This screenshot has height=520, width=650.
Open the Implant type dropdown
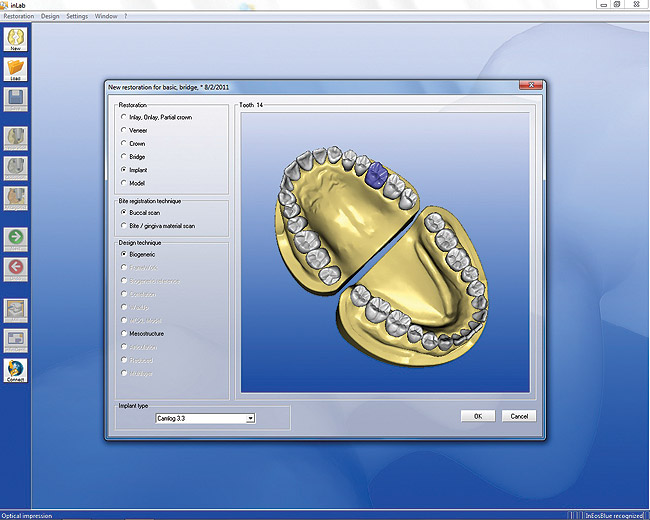pyautogui.click(x=250, y=419)
